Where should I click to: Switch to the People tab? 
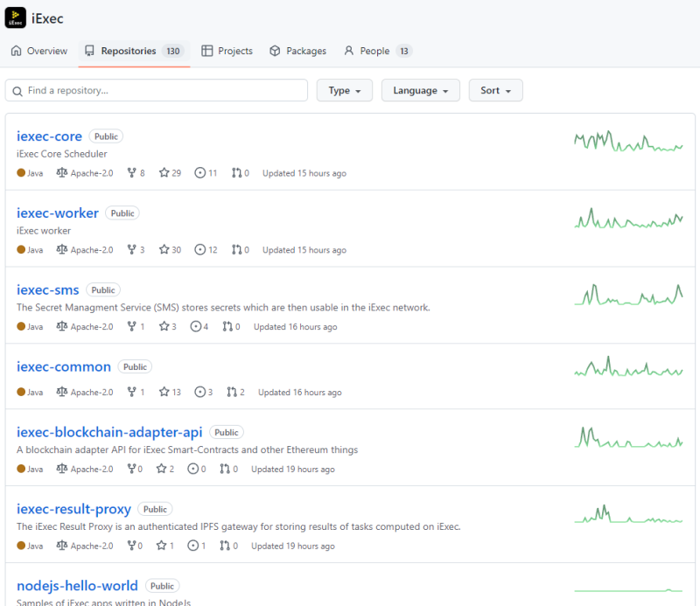(x=378, y=51)
